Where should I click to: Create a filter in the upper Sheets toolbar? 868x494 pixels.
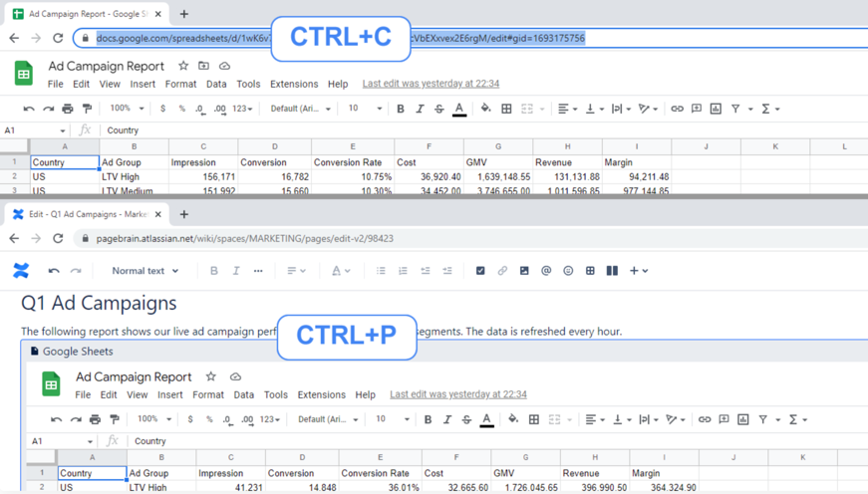[735, 109]
